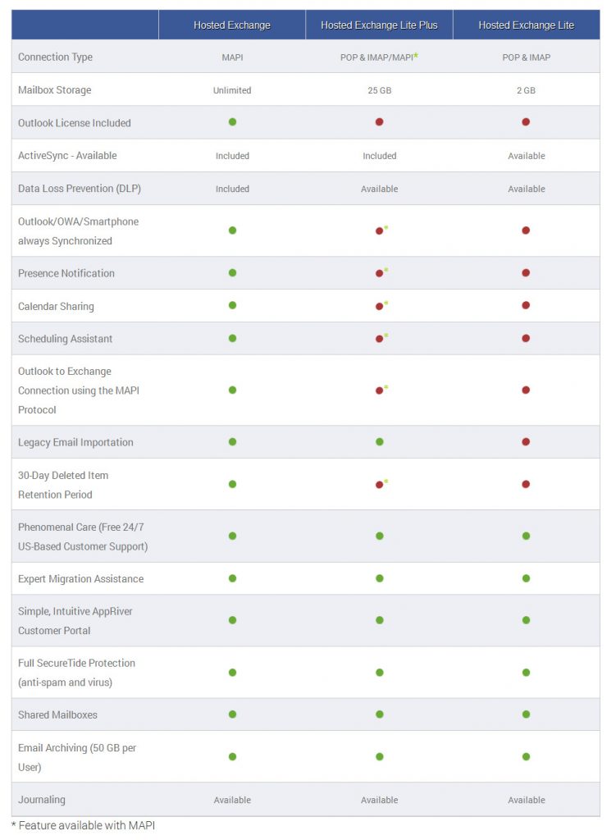This screenshot has width=616, height=840.
Task: Click green dot for Scheduling Assistant under Hosted Exchange
Action: 232,339
